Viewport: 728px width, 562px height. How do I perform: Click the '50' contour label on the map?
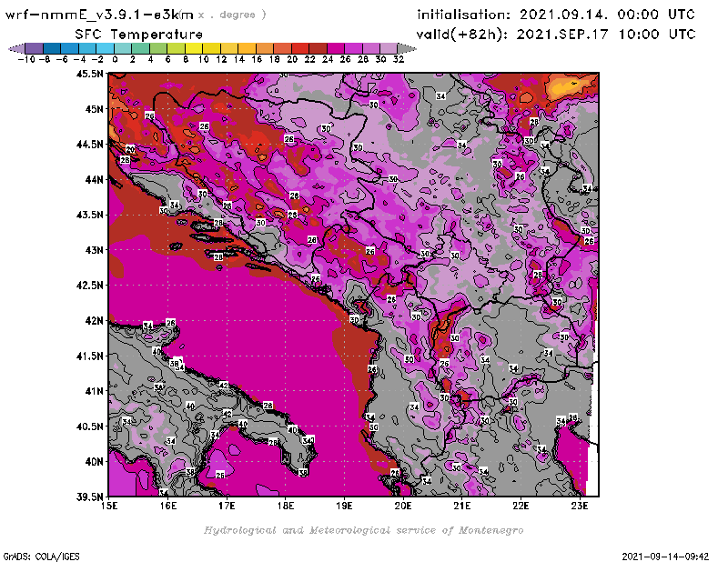pyautogui.click(x=374, y=427)
